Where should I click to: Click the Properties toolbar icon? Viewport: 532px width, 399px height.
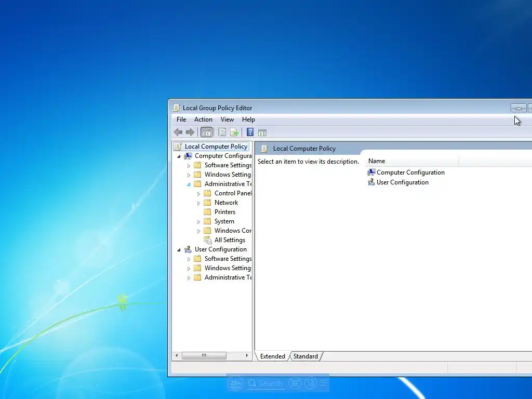pyautogui.click(x=222, y=132)
